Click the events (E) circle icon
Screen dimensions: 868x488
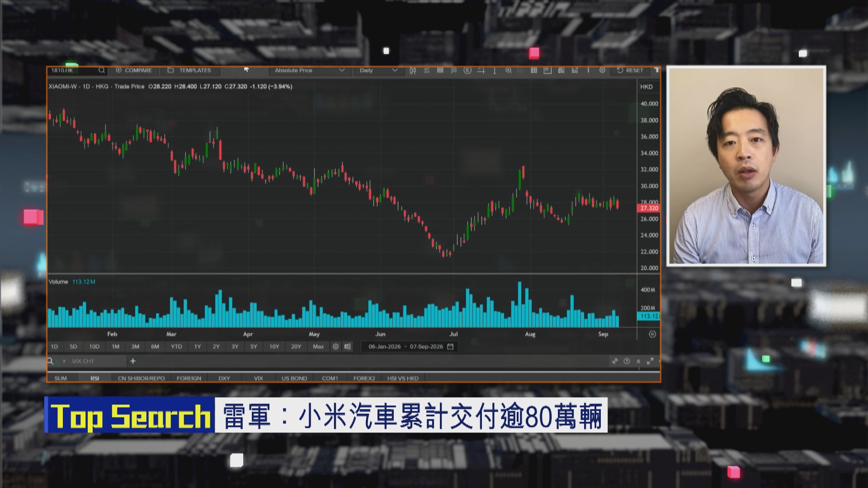click(x=467, y=70)
